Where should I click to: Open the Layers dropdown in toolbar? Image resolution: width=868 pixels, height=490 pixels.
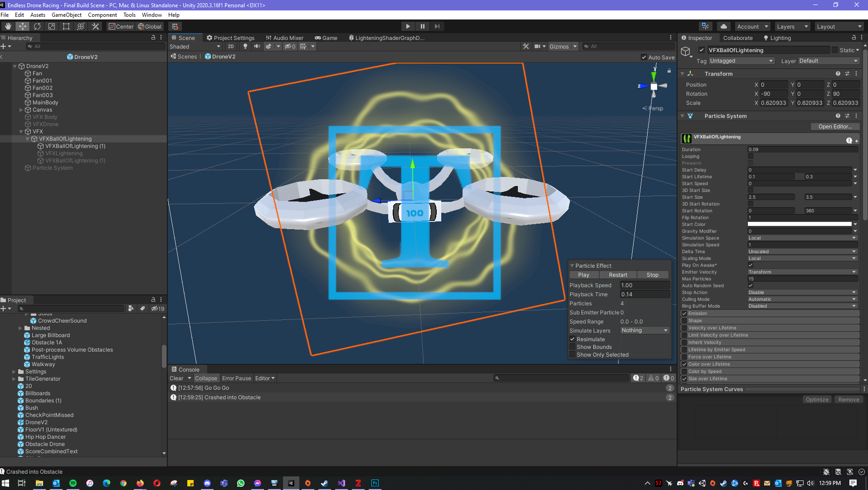tap(791, 26)
